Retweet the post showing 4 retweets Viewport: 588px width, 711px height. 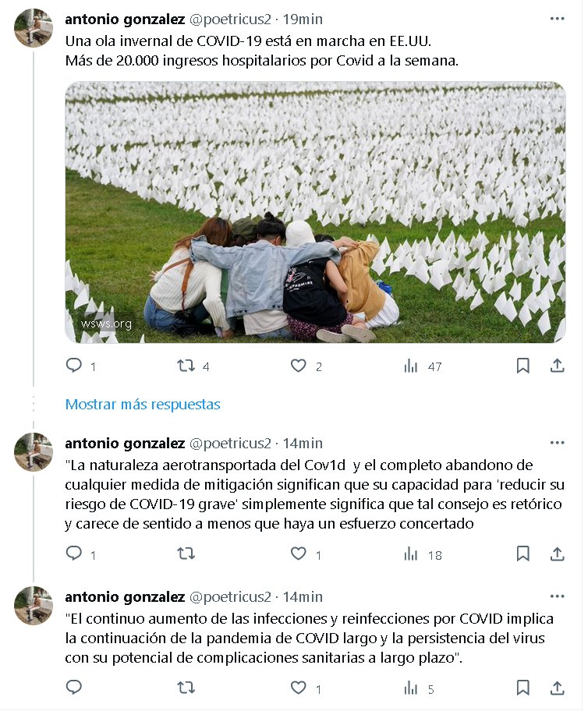[186, 366]
